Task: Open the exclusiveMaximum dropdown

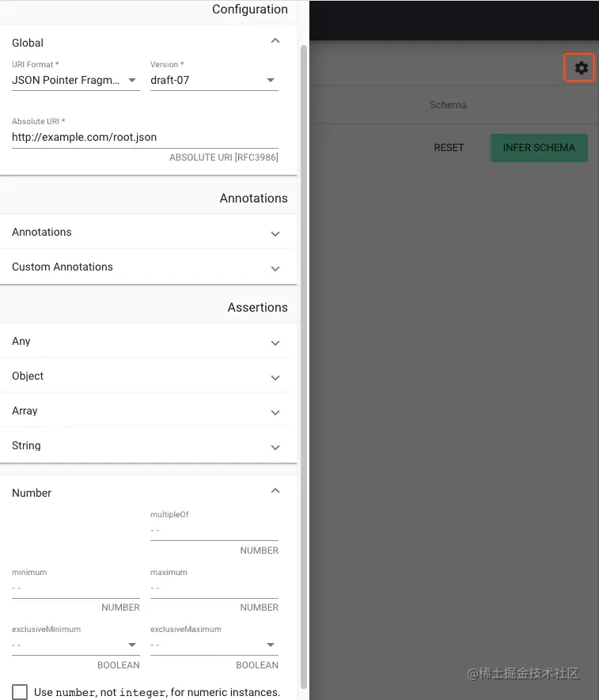Action: coord(214,645)
